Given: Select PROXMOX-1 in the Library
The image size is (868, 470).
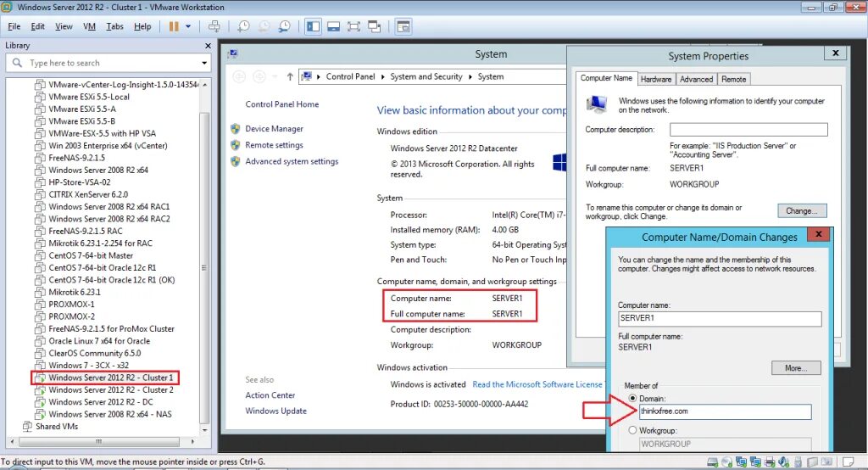Looking at the screenshot, I should click(x=71, y=305).
